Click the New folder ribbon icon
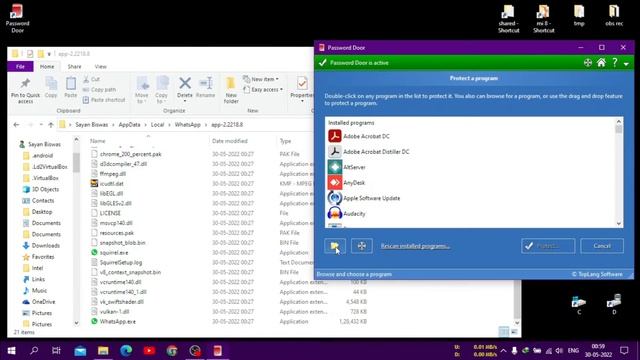This screenshot has width=640, height=360. click(231, 90)
